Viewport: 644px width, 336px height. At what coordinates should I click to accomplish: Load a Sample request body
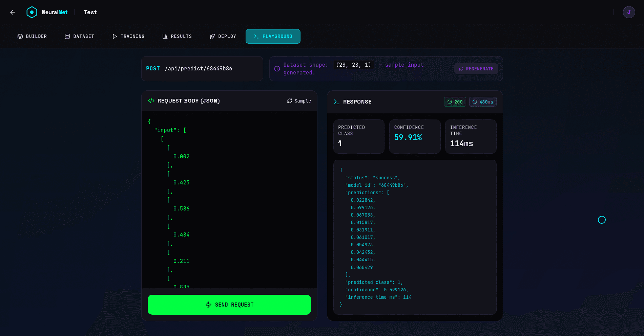(299, 101)
